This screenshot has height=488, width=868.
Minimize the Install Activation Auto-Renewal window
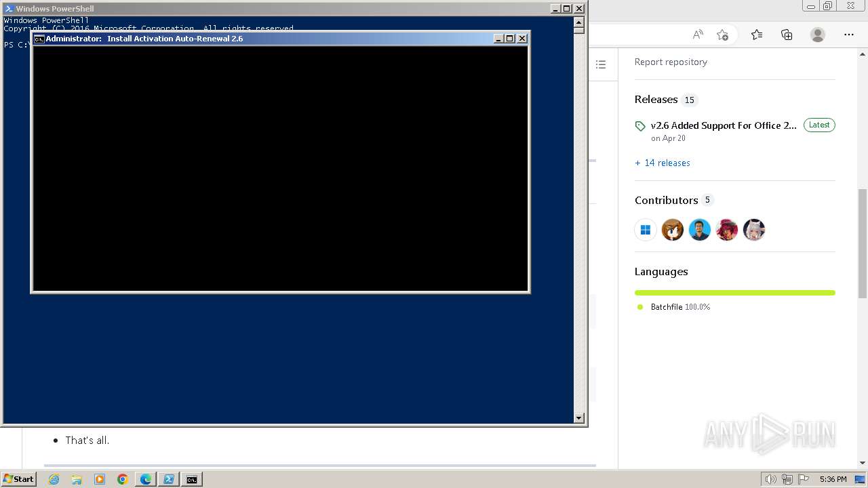coord(498,39)
